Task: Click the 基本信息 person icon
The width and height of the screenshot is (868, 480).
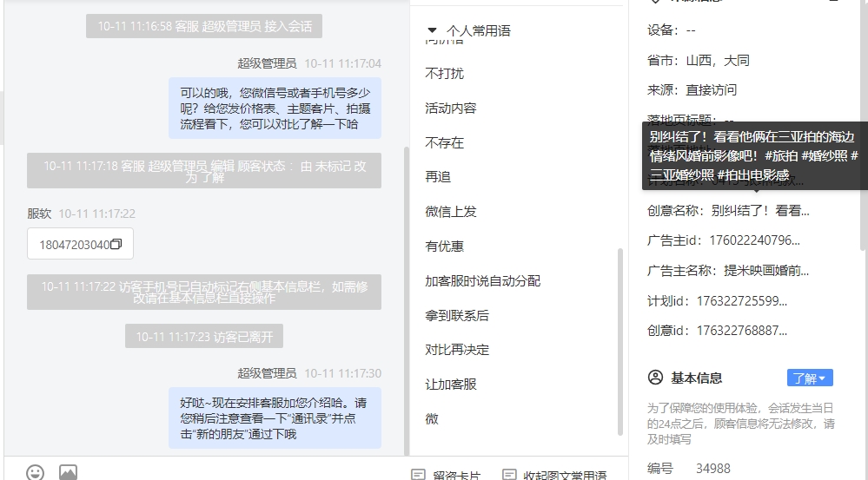Action: tap(655, 378)
